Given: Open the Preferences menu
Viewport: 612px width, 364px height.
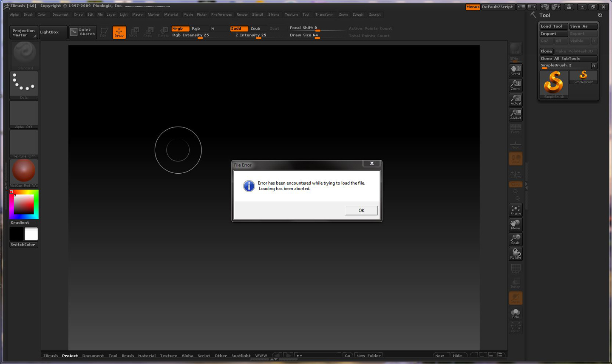Looking at the screenshot, I should (x=221, y=14).
